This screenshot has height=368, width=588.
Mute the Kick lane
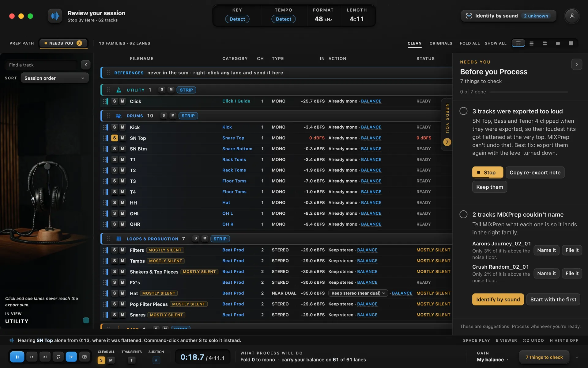tap(123, 127)
